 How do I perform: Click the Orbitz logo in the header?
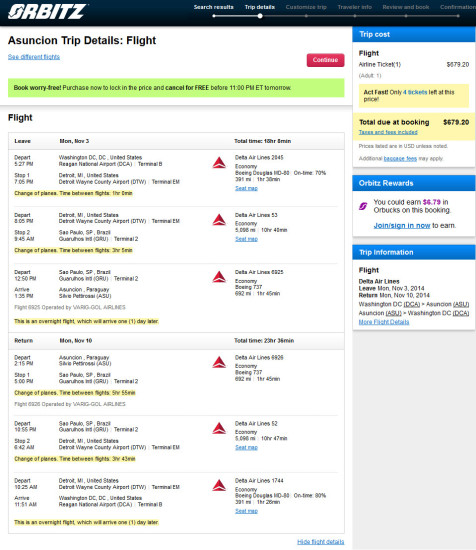pyautogui.click(x=48, y=12)
